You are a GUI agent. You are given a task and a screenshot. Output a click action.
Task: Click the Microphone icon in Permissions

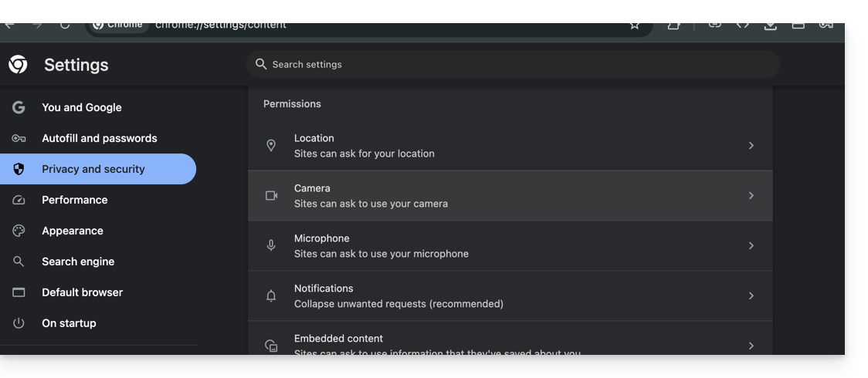pos(271,246)
